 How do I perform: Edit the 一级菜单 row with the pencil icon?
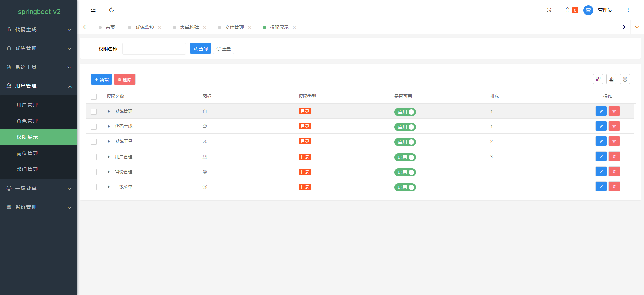click(x=601, y=187)
